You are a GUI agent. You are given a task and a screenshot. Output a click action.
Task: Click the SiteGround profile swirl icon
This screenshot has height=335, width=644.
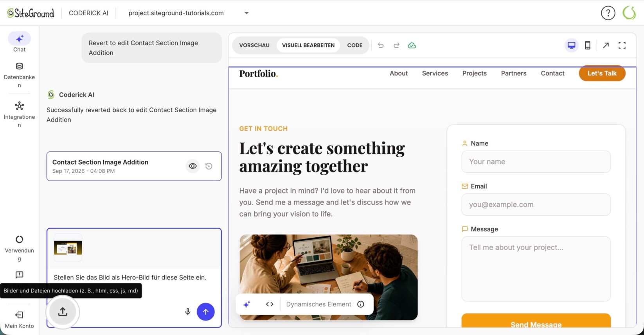point(629,13)
